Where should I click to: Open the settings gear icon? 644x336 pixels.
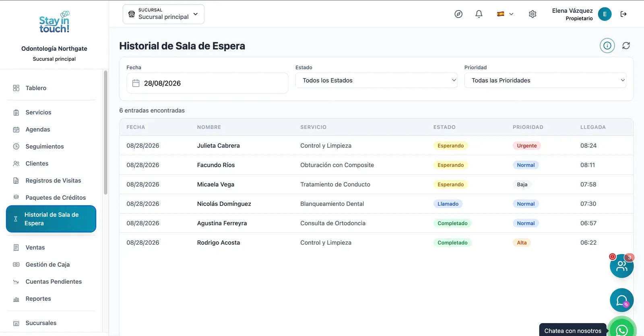pos(533,14)
